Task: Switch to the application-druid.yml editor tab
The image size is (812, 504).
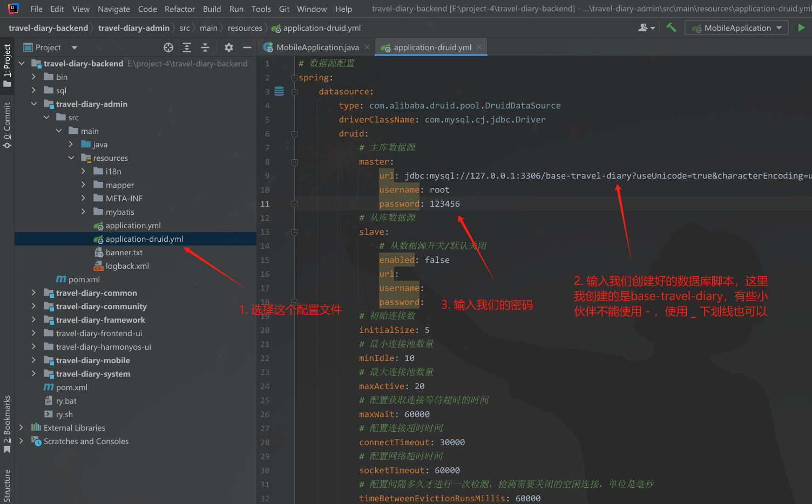Action: [432, 47]
